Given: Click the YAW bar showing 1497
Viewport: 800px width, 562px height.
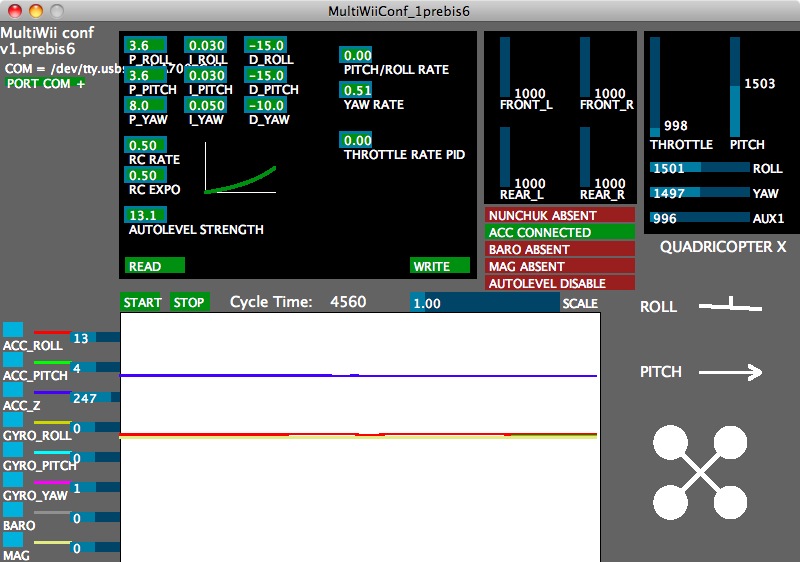Looking at the screenshot, I should 699,192.
